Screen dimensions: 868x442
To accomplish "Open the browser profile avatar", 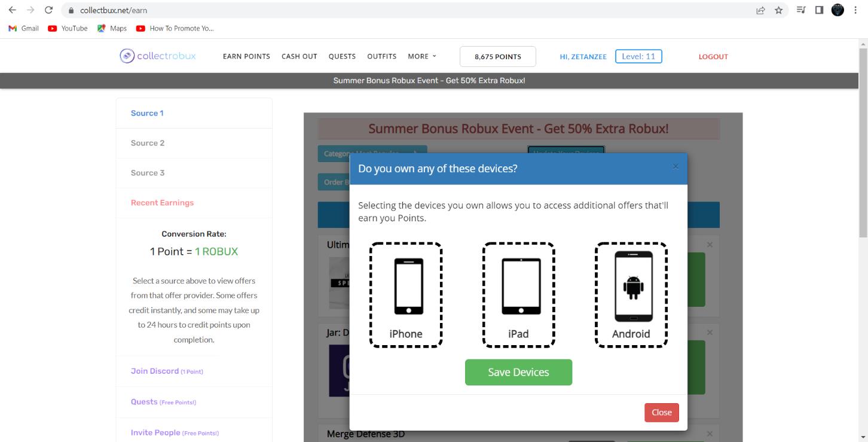I will [x=838, y=10].
